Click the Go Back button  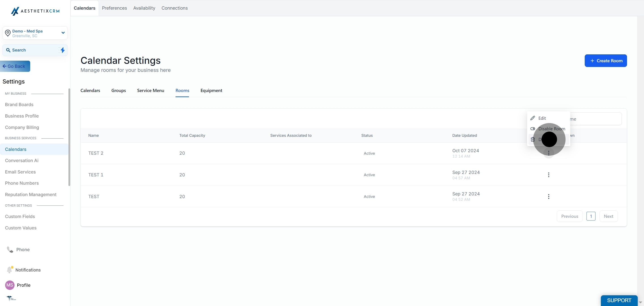(x=15, y=66)
